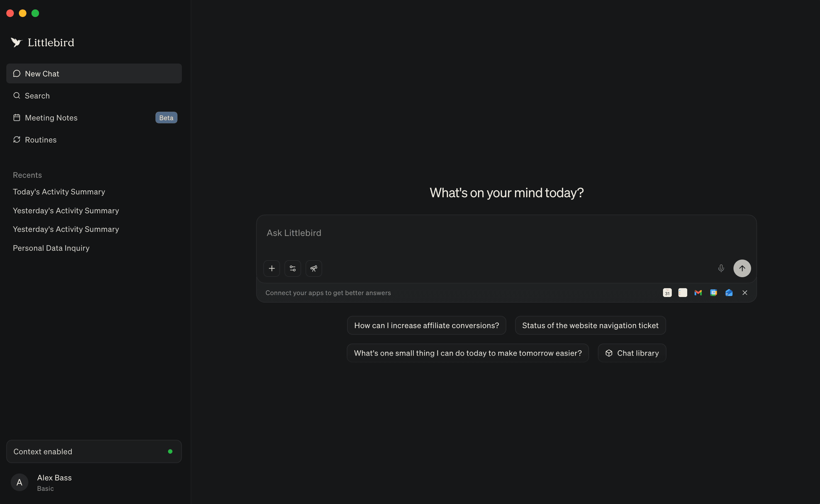The width and height of the screenshot is (820, 504).
Task: Connect Gmail via its connector icon
Action: (x=698, y=293)
